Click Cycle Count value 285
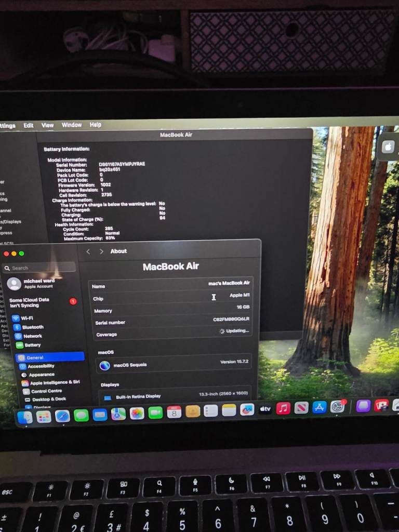399x532 pixels. pyautogui.click(x=109, y=229)
